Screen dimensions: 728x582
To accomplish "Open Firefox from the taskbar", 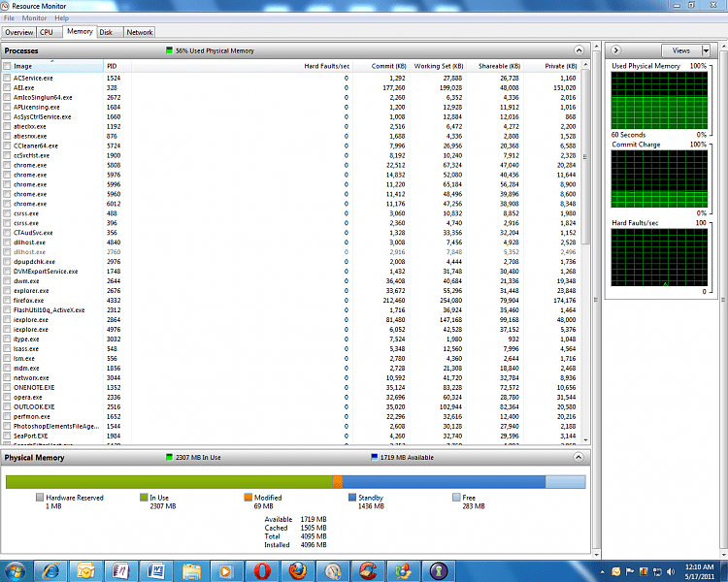I will click(297, 571).
